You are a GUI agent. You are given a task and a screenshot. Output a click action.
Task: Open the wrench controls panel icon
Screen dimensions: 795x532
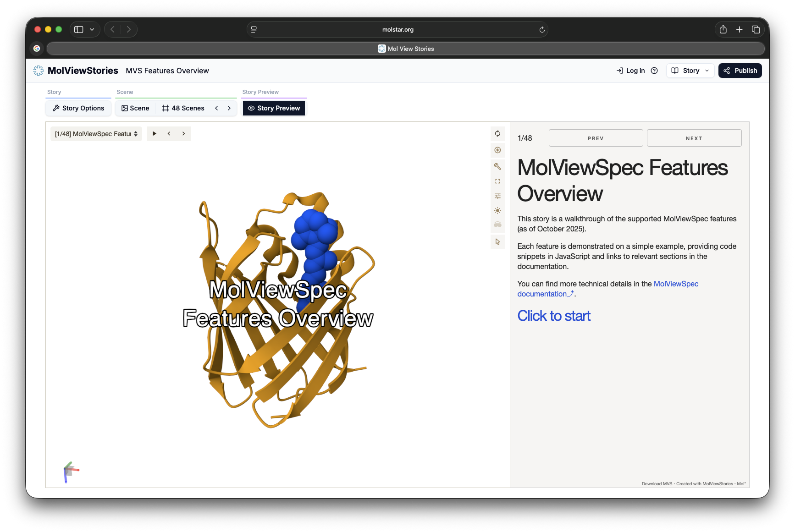point(497,166)
